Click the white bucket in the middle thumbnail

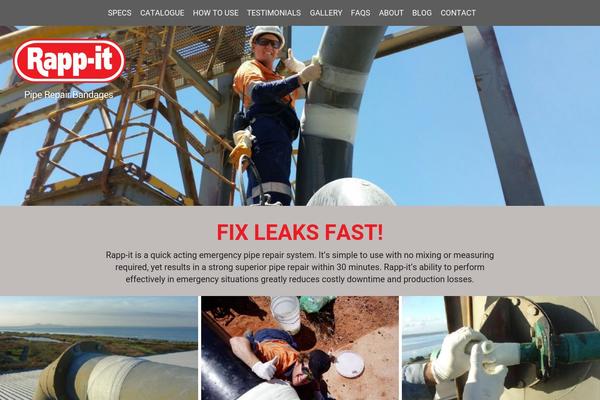(x=286, y=314)
